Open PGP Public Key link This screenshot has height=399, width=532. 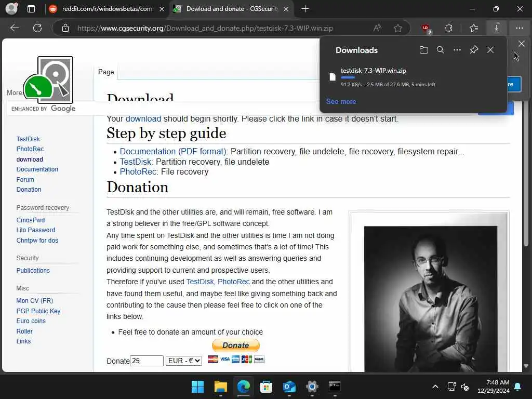click(38, 311)
